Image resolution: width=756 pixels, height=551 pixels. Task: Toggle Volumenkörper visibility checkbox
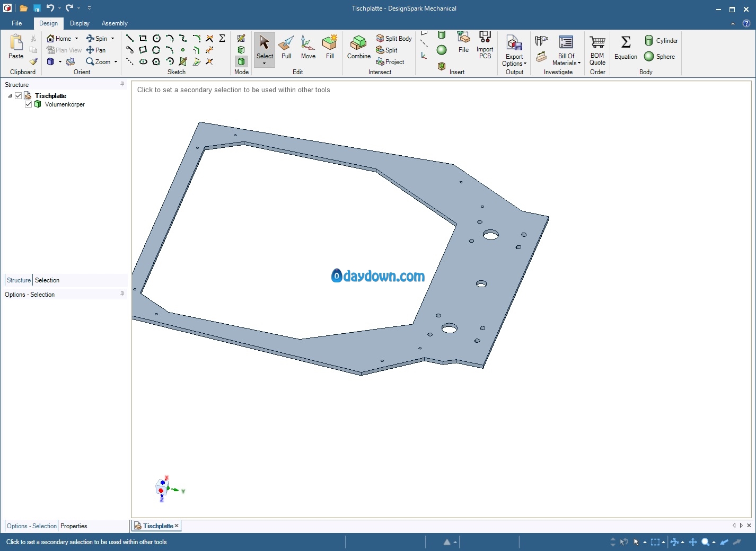pos(29,104)
